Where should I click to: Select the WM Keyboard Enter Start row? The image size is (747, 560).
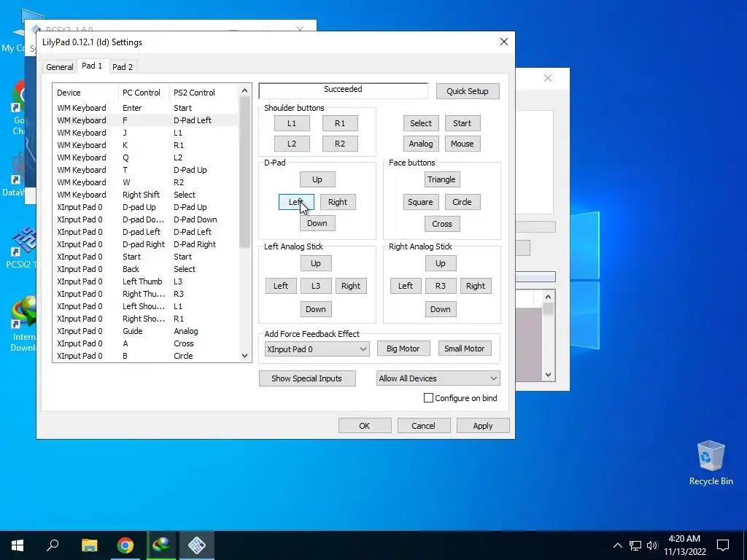tap(145, 108)
